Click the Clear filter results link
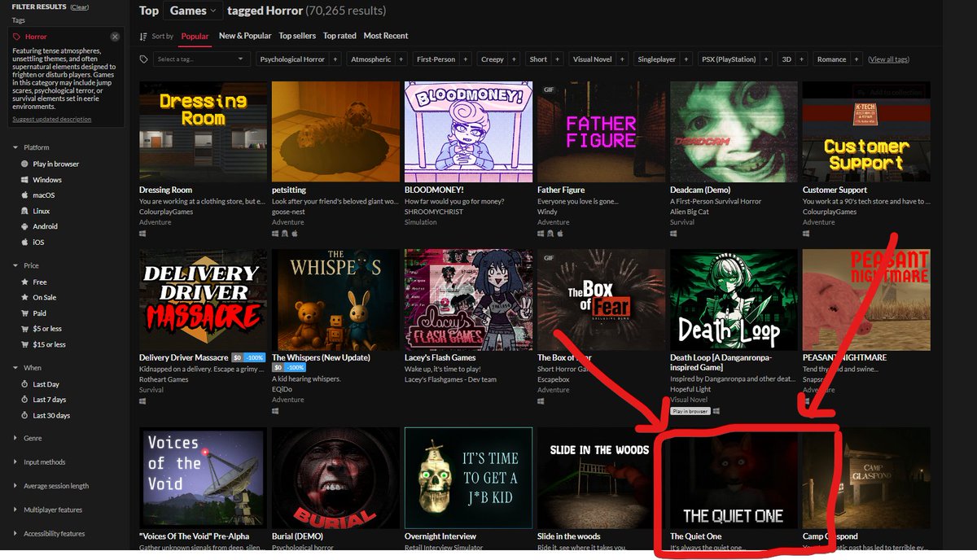Image resolution: width=977 pixels, height=560 pixels. click(80, 7)
